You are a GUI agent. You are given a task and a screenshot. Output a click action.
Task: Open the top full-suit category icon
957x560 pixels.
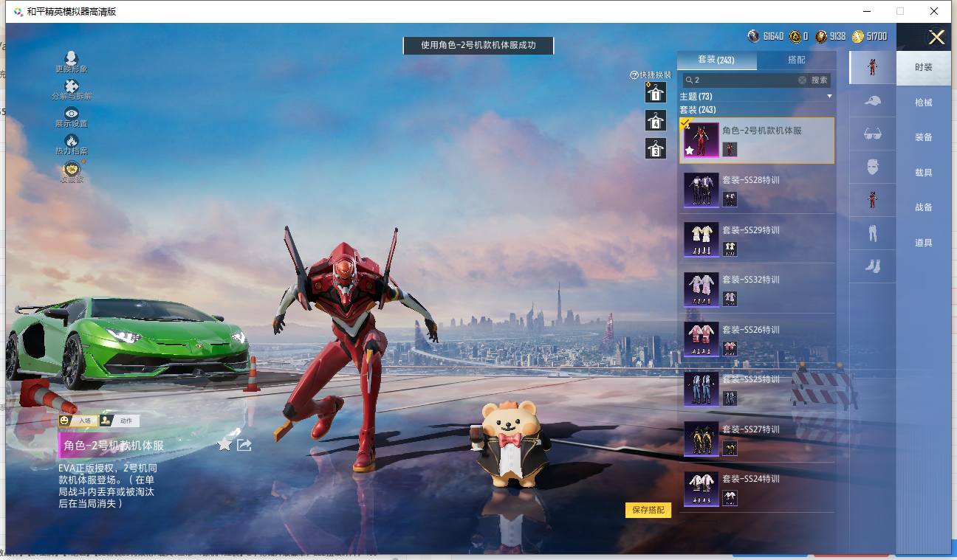click(873, 67)
